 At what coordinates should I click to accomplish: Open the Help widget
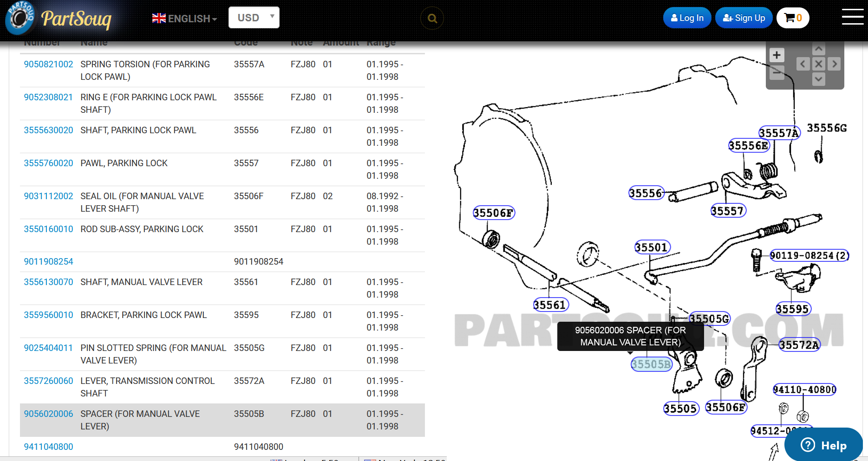pos(823,445)
